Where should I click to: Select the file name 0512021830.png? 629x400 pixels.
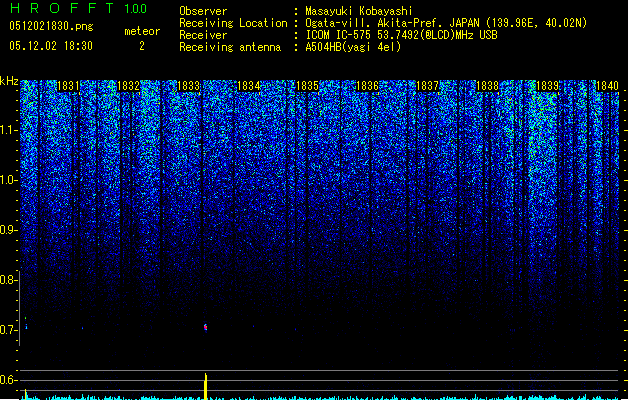click(x=51, y=26)
